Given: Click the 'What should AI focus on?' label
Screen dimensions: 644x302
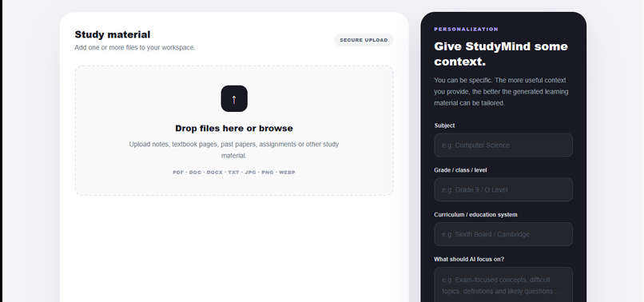Looking at the screenshot, I should point(469,260).
